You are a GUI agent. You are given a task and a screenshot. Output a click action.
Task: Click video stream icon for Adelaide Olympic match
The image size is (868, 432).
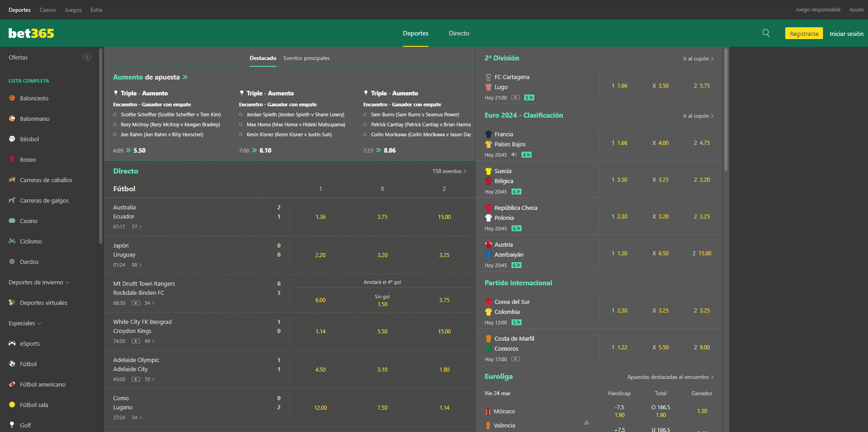[136, 379]
